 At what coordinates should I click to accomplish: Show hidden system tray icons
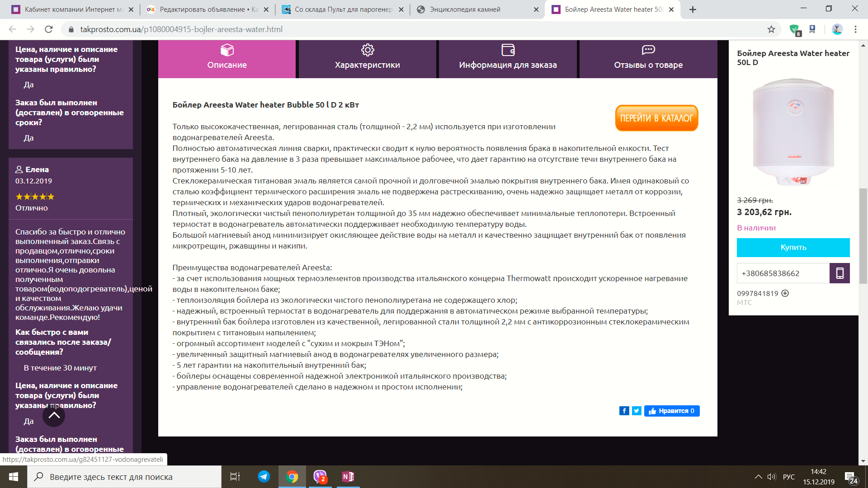click(x=759, y=477)
